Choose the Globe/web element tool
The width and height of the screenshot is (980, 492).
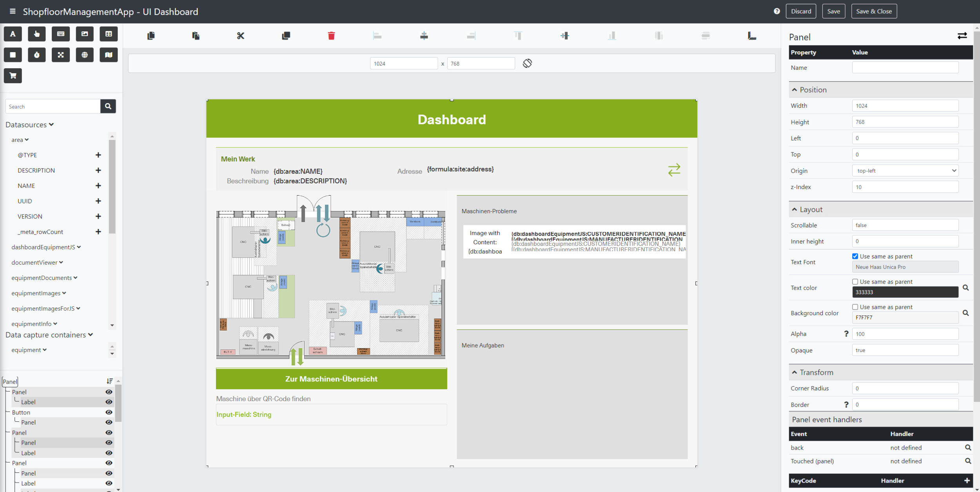(x=84, y=55)
